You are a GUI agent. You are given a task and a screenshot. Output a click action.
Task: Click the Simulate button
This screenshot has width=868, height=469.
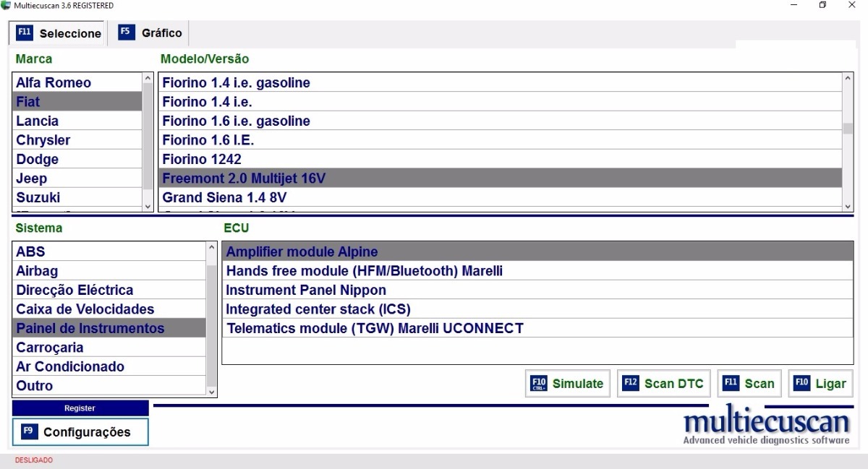[x=568, y=384]
